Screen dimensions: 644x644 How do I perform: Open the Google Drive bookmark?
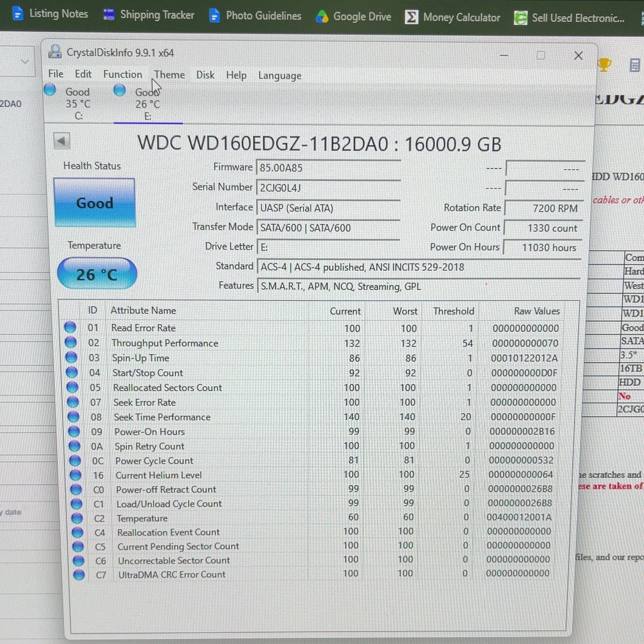[x=353, y=17]
